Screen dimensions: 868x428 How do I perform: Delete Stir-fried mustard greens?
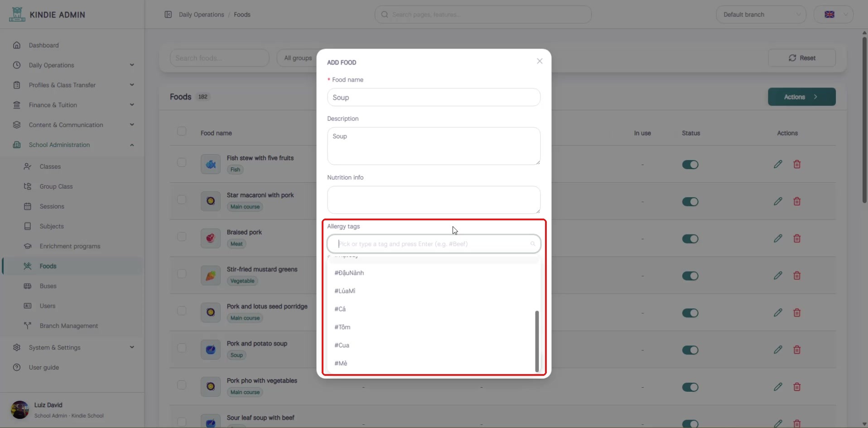tap(797, 276)
